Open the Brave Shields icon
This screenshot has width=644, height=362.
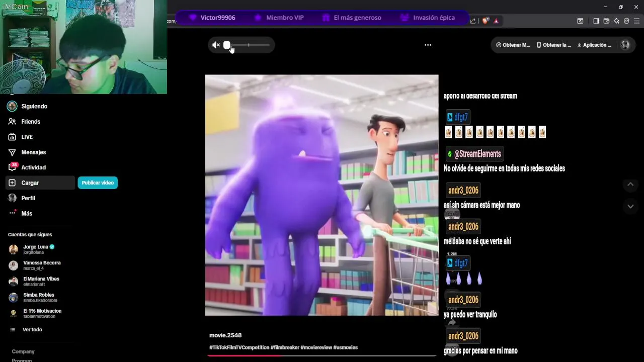click(486, 21)
